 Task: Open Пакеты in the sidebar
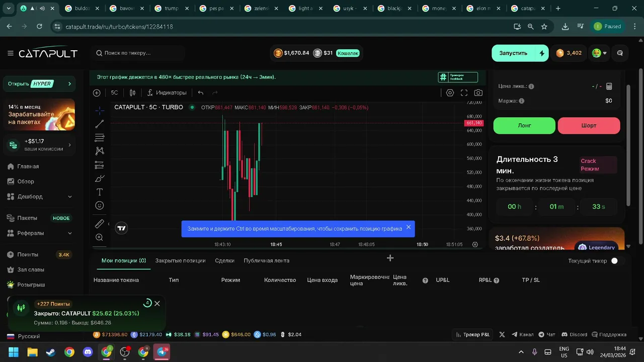pyautogui.click(x=39, y=218)
